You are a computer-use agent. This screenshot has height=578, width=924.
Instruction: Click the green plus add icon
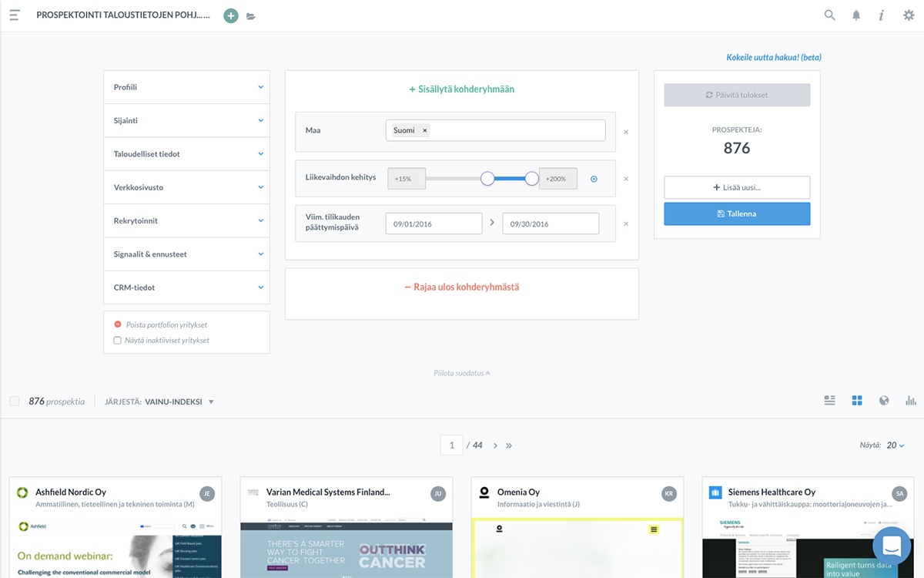230,15
